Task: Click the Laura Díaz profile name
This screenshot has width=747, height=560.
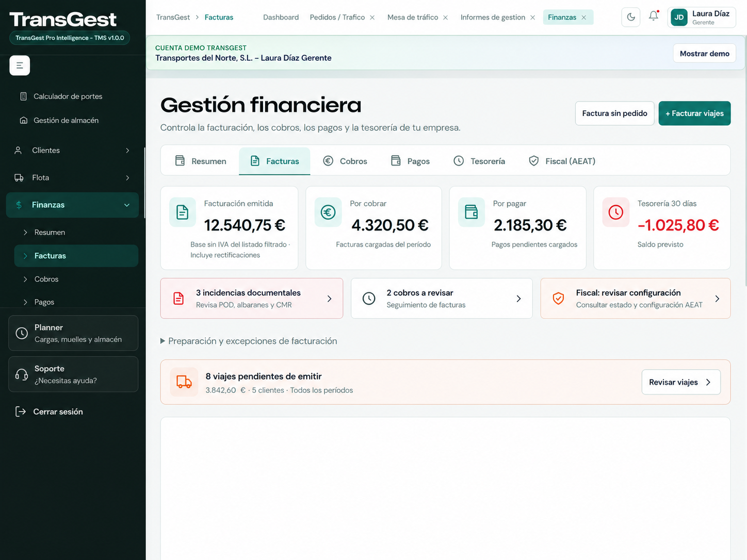Action: (x=711, y=14)
